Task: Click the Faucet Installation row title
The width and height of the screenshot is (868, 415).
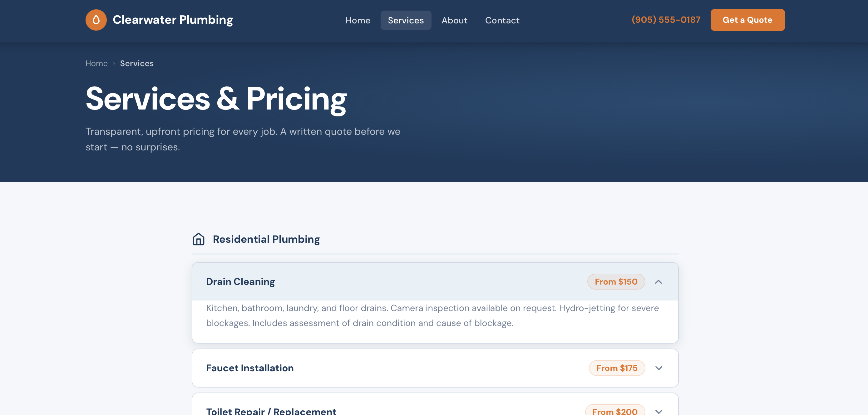Action: [x=250, y=368]
